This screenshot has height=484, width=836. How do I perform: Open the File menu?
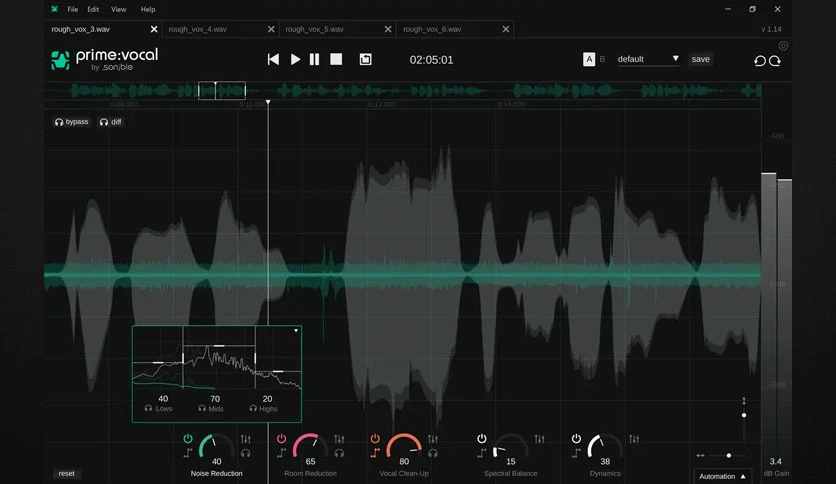[x=73, y=10]
